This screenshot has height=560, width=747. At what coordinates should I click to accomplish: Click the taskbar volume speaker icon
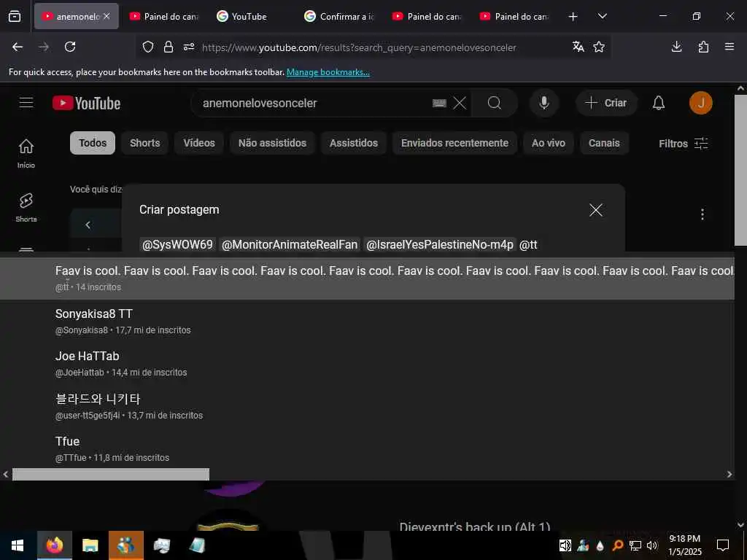coord(651,545)
